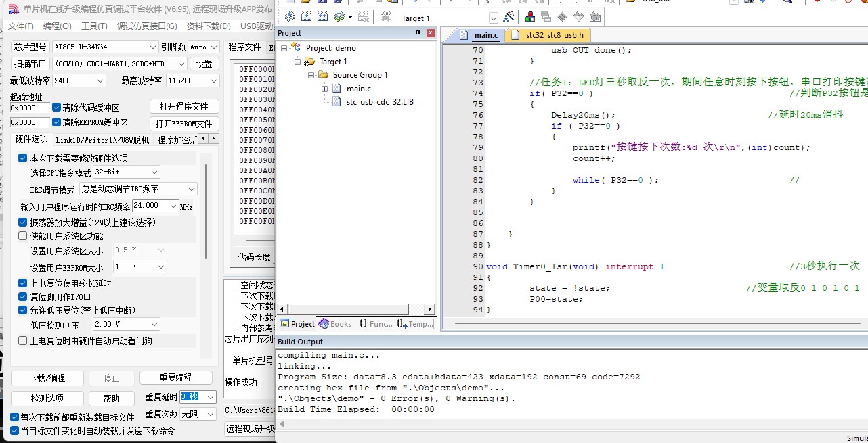Click the code start address 0x0000 field
Viewport: 868px width, 443px height.
pos(30,108)
